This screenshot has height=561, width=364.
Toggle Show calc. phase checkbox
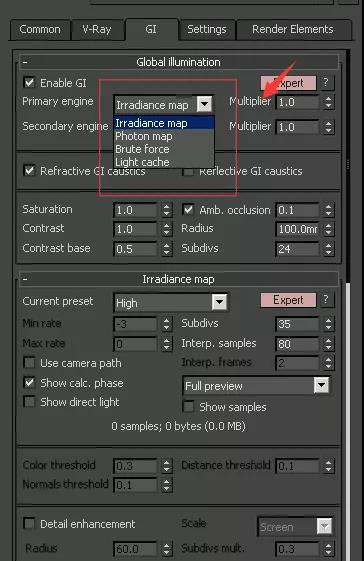coord(29,382)
